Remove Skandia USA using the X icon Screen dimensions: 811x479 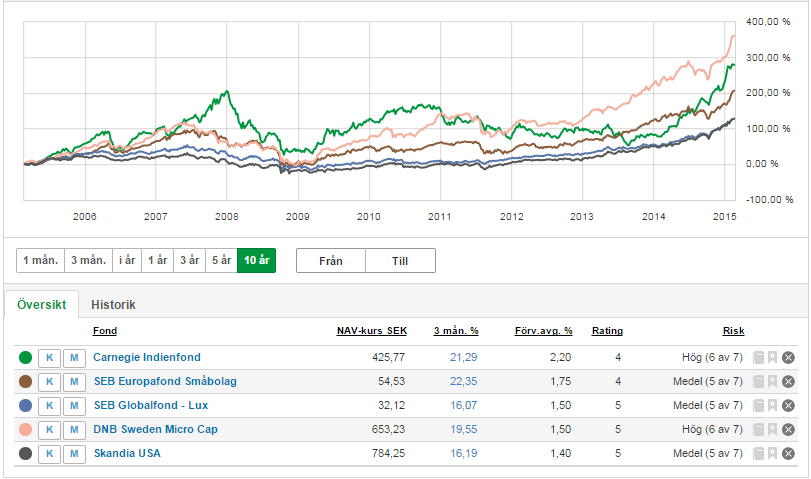[788, 453]
